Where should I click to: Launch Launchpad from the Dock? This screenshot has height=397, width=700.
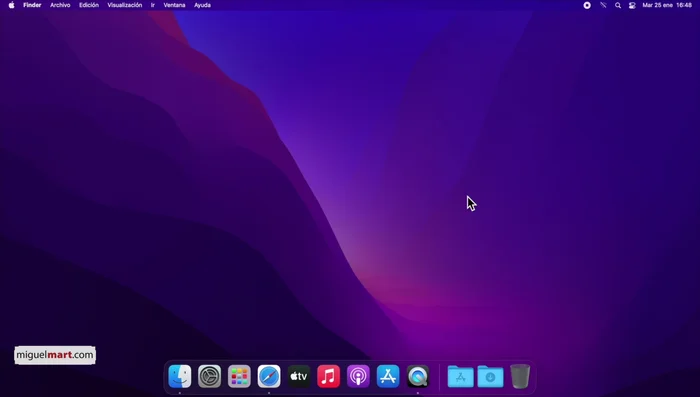pyautogui.click(x=239, y=376)
